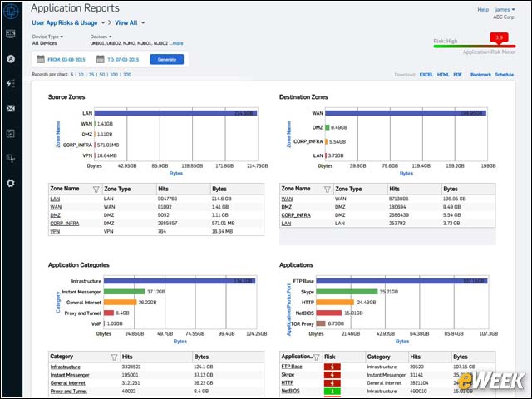Open CORP_INFRA link in Source Zones table
Viewport: 532px width, 399px height.
coord(65,224)
